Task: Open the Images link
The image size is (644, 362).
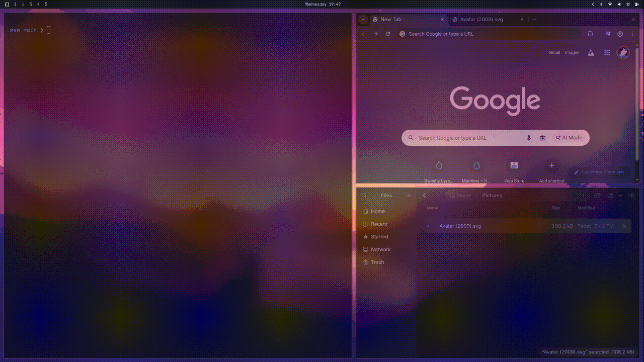Action: [572, 52]
